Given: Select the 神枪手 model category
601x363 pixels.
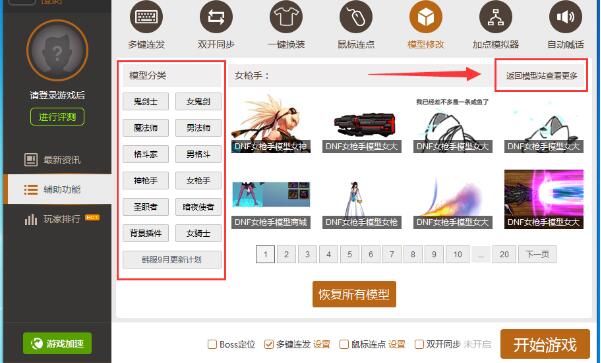Looking at the screenshot, I should click(x=146, y=181).
